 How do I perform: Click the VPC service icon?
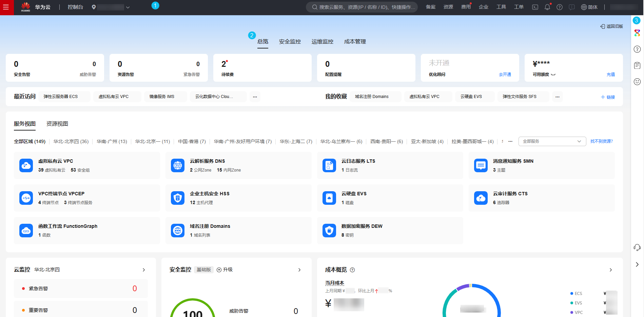(26, 165)
